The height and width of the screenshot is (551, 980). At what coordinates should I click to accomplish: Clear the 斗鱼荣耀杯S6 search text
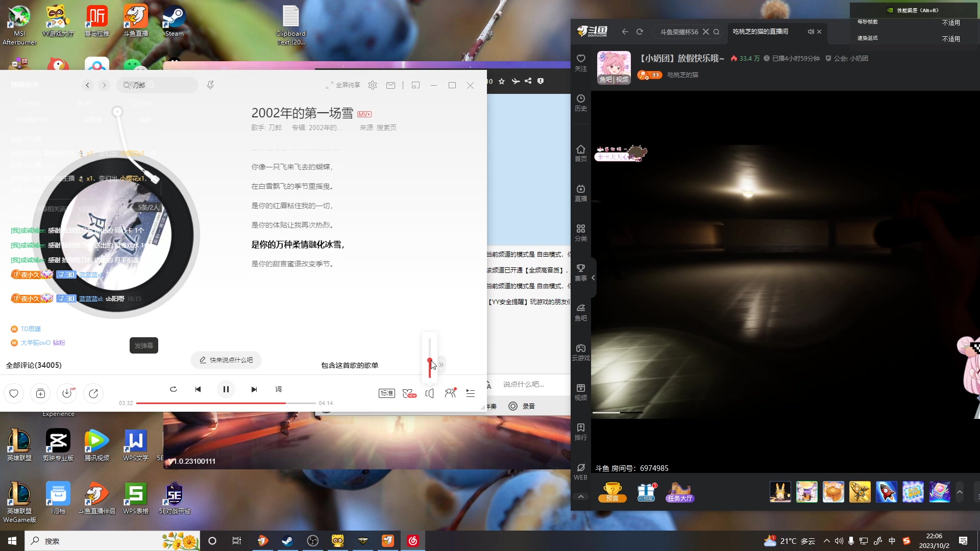(706, 32)
